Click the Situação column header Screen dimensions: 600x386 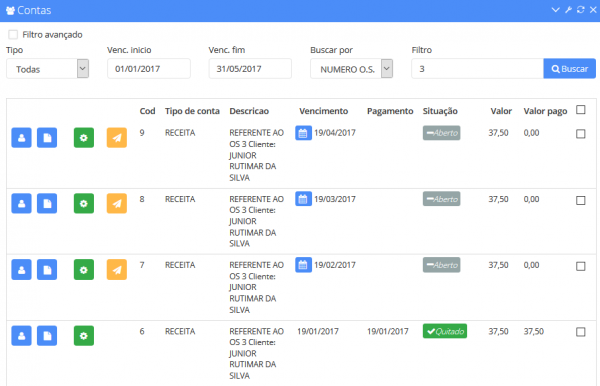(440, 111)
